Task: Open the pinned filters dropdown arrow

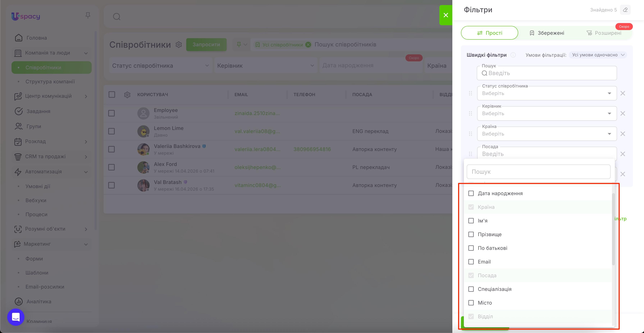Action: click(245, 45)
